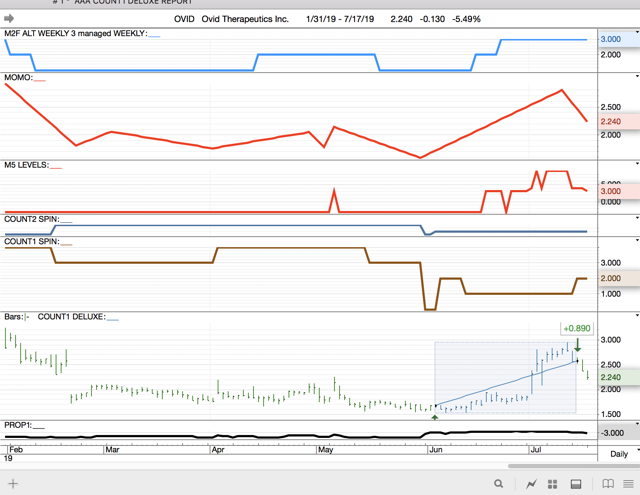Screen dimensions: 640x495
Task: Click the +0.890 gain label on price chart
Action: tap(577, 328)
